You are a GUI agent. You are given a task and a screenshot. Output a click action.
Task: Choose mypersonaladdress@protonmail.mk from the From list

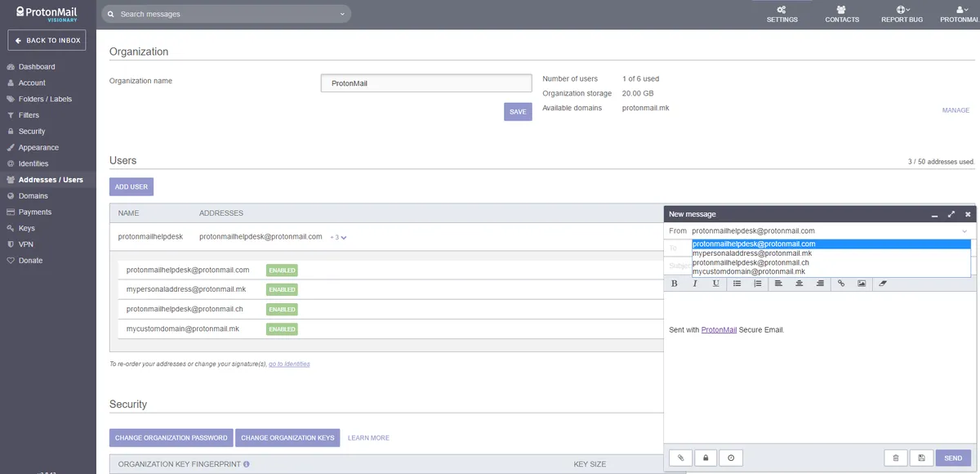coord(751,253)
